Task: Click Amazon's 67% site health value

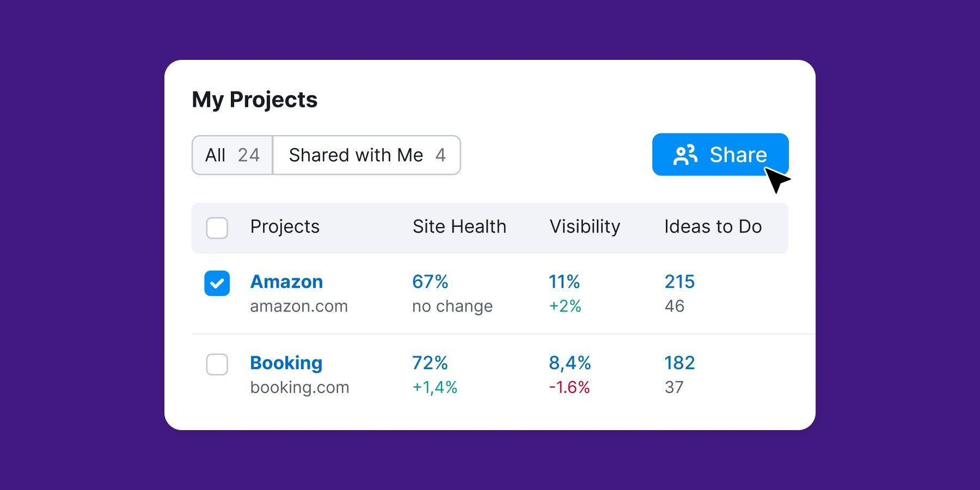Action: pos(430,281)
